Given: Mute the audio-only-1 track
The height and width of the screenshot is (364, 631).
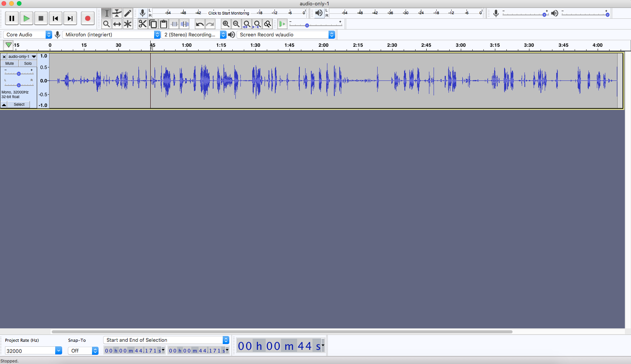Looking at the screenshot, I should pos(10,64).
